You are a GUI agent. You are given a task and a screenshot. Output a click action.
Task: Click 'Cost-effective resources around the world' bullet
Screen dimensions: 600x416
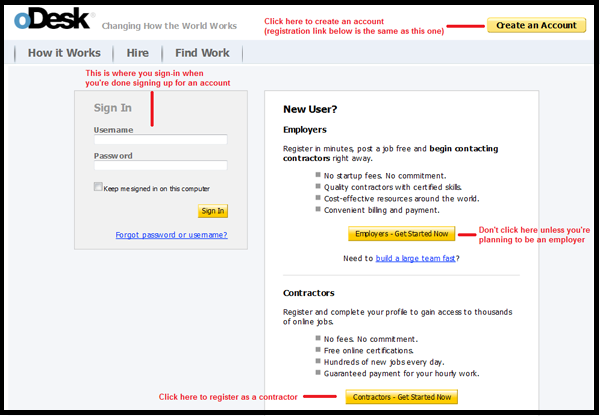(x=401, y=199)
